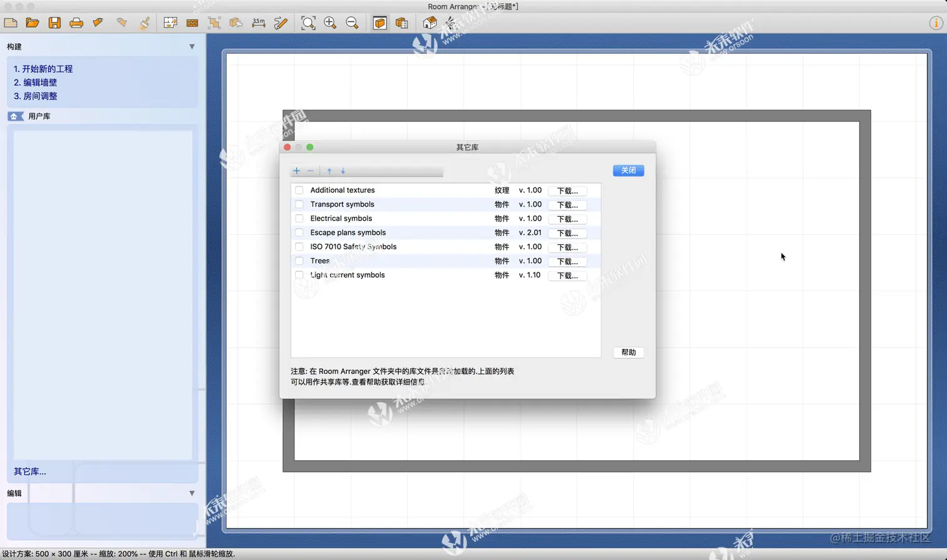Check the Escape plans symbols checkbox

coord(299,232)
